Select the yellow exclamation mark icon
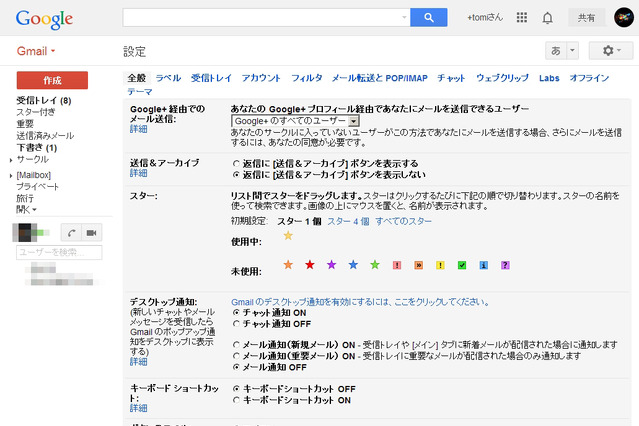This screenshot has width=639, height=426. tap(440, 265)
